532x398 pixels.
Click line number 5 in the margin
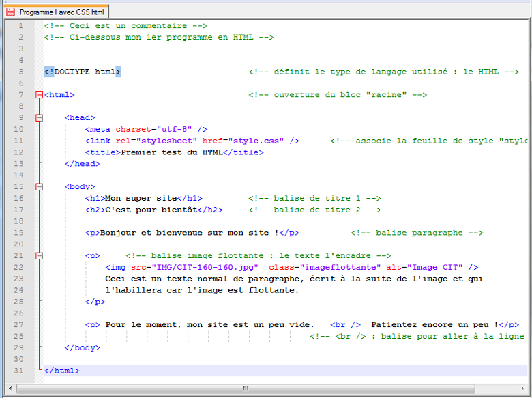pos(21,72)
